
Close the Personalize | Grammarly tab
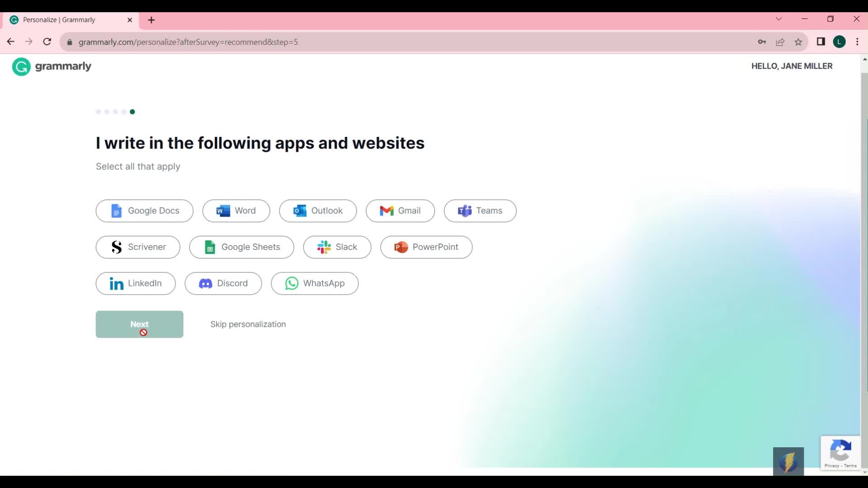(x=130, y=20)
